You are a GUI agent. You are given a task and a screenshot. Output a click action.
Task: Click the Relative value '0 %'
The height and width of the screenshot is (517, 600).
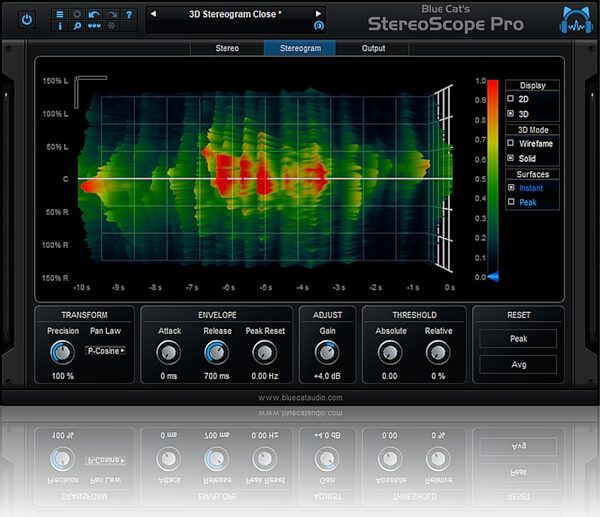(x=438, y=376)
